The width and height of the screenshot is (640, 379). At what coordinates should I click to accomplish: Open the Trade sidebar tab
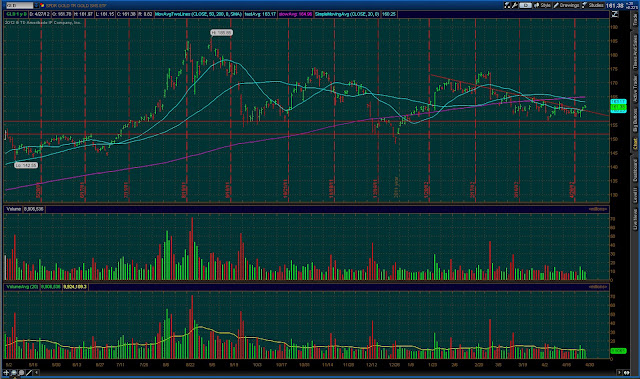tap(635, 20)
